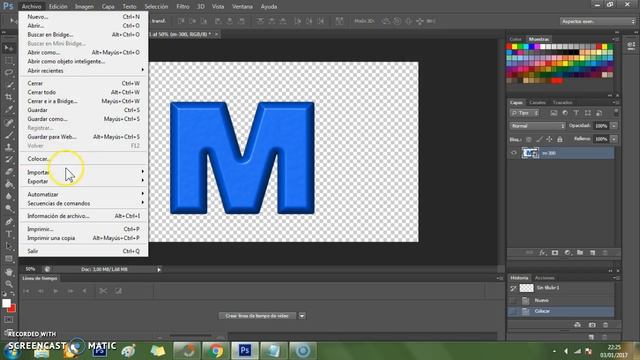Image resolution: width=640 pixels, height=360 pixels.
Task: Expand the Automatizar submenu
Action: tap(83, 194)
